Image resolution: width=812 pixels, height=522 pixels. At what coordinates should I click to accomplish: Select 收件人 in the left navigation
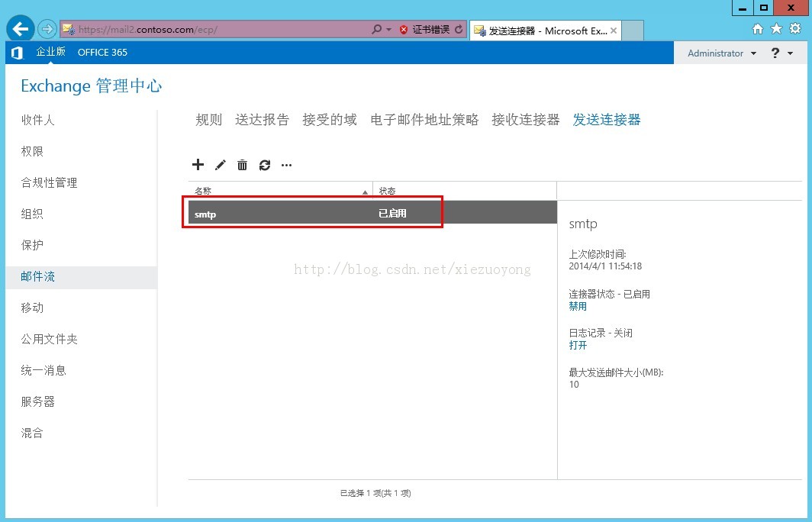[x=38, y=121]
